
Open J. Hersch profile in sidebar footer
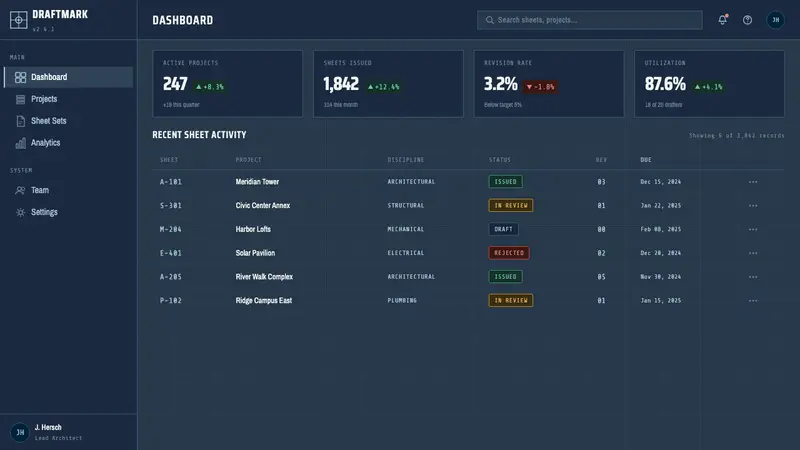click(68, 432)
